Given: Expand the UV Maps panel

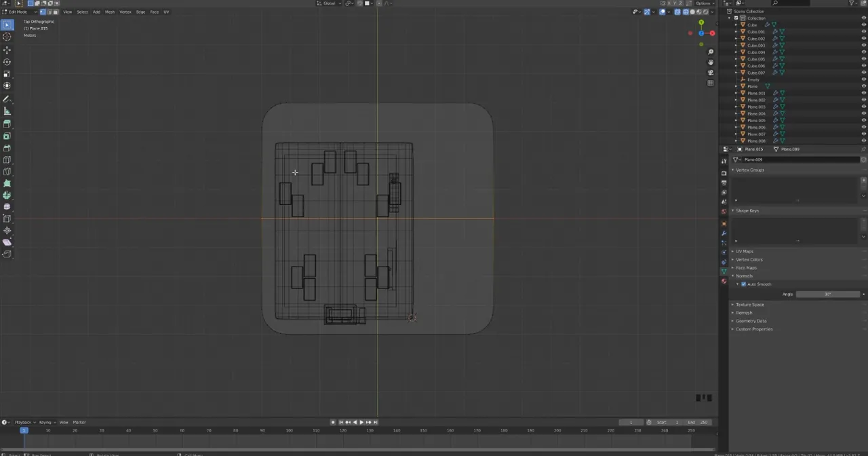Looking at the screenshot, I should pyautogui.click(x=743, y=251).
